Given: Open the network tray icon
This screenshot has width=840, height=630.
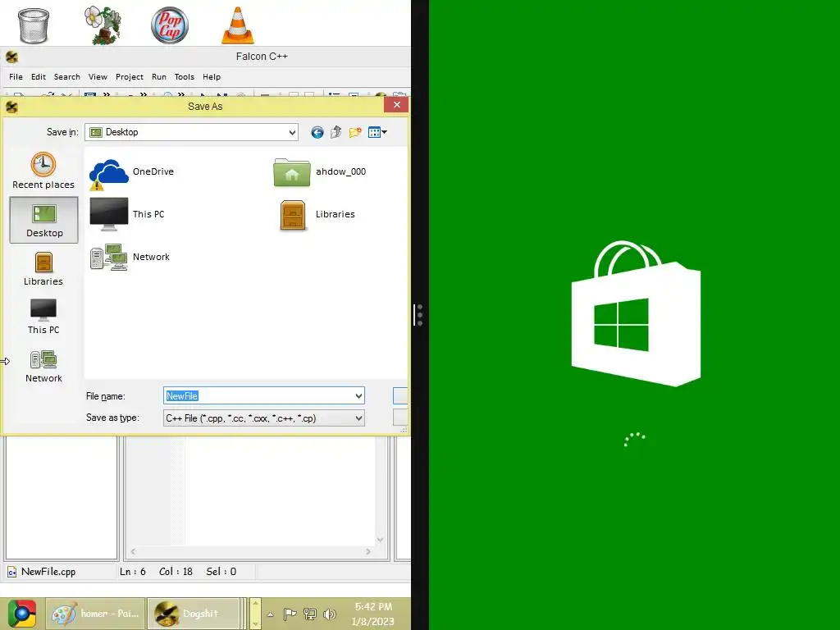Looking at the screenshot, I should click(x=309, y=614).
